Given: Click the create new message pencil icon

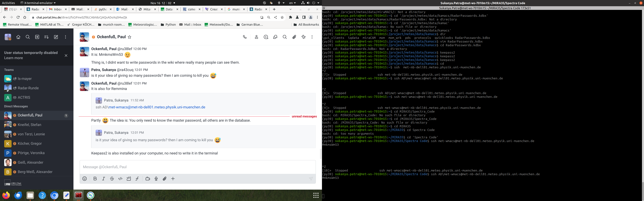Looking at the screenshot, I should pos(56,37).
